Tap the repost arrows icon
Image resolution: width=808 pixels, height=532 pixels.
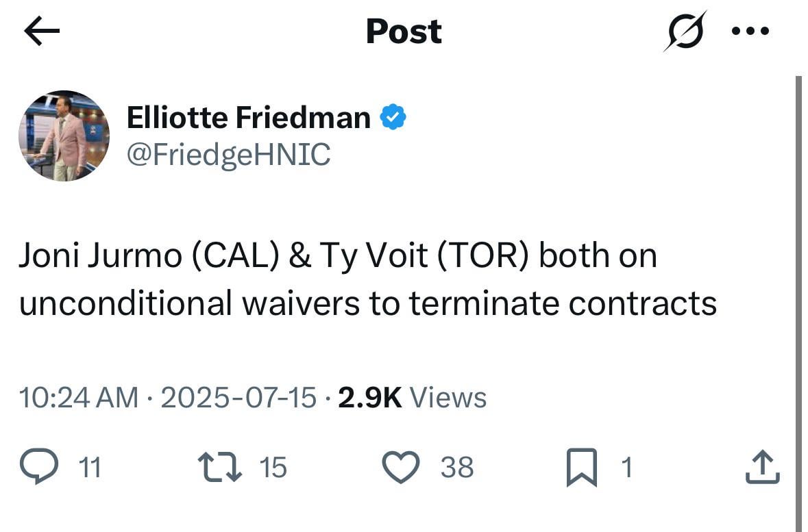(x=219, y=468)
